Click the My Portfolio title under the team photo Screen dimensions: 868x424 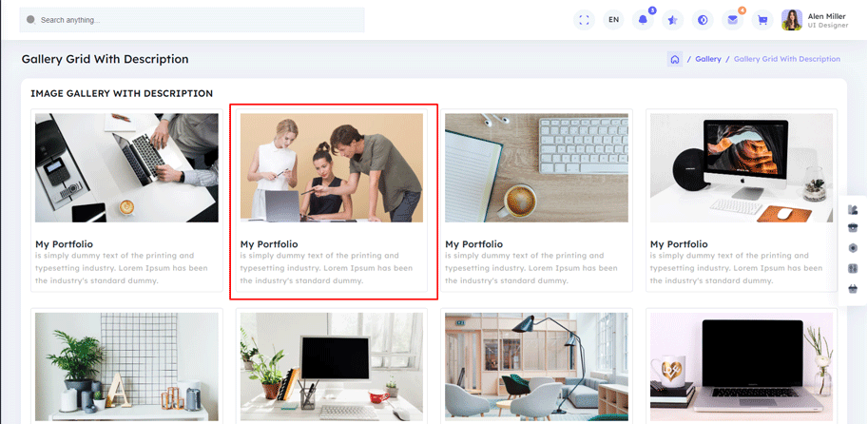click(269, 244)
